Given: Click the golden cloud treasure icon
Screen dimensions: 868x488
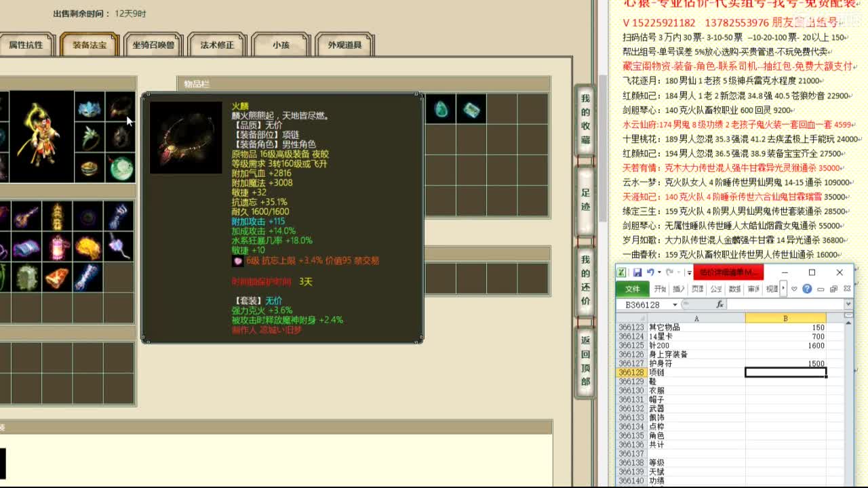Looking at the screenshot, I should pyautogui.click(x=88, y=247).
